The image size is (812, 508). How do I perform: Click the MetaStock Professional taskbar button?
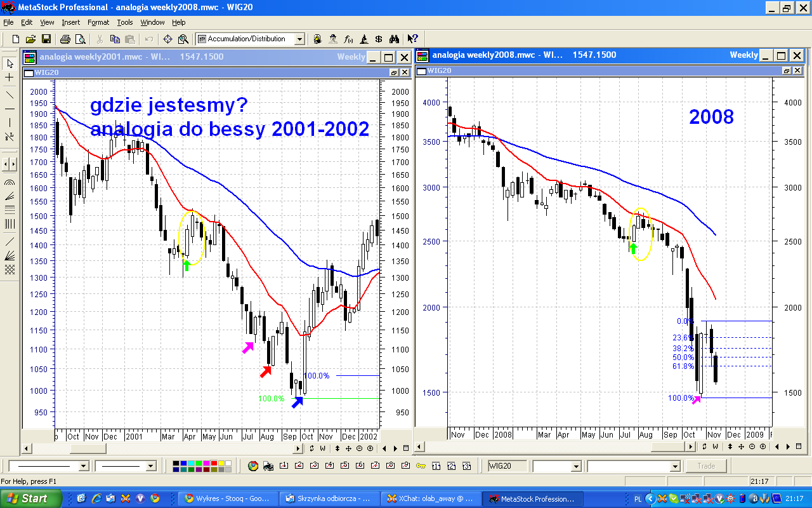tap(532, 498)
